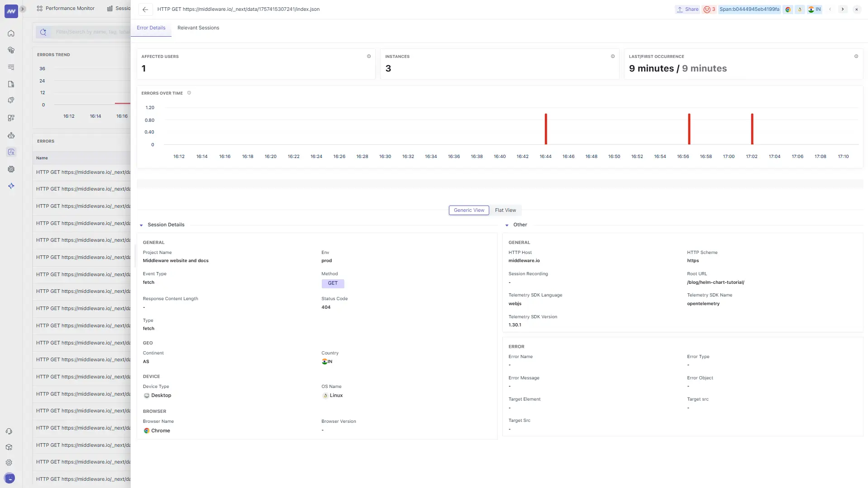Switch to Flat View

point(506,210)
